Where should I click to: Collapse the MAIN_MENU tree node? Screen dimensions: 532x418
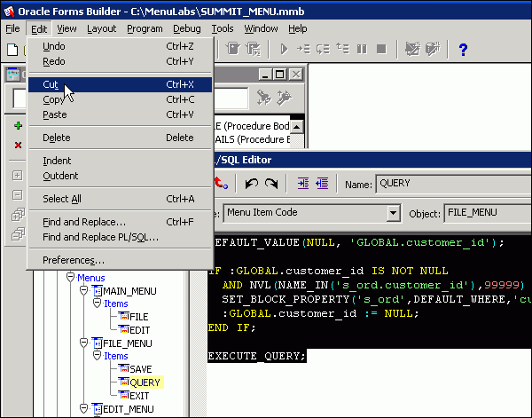[83, 290]
